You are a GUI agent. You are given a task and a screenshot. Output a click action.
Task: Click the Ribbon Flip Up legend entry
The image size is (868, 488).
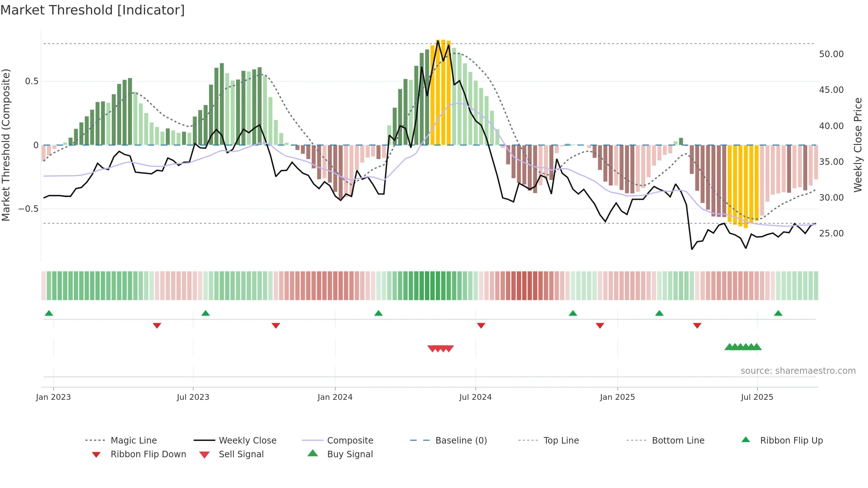782,440
